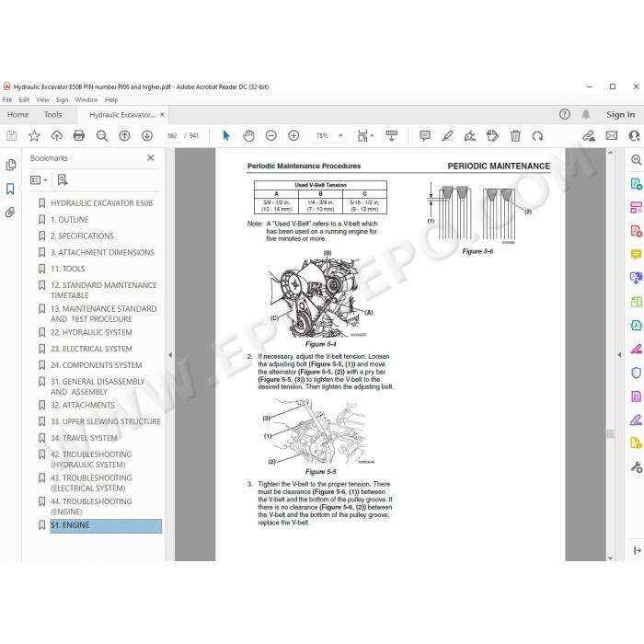644x644 pixels.
Task: Click the page number field showing 662
Action: point(172,135)
